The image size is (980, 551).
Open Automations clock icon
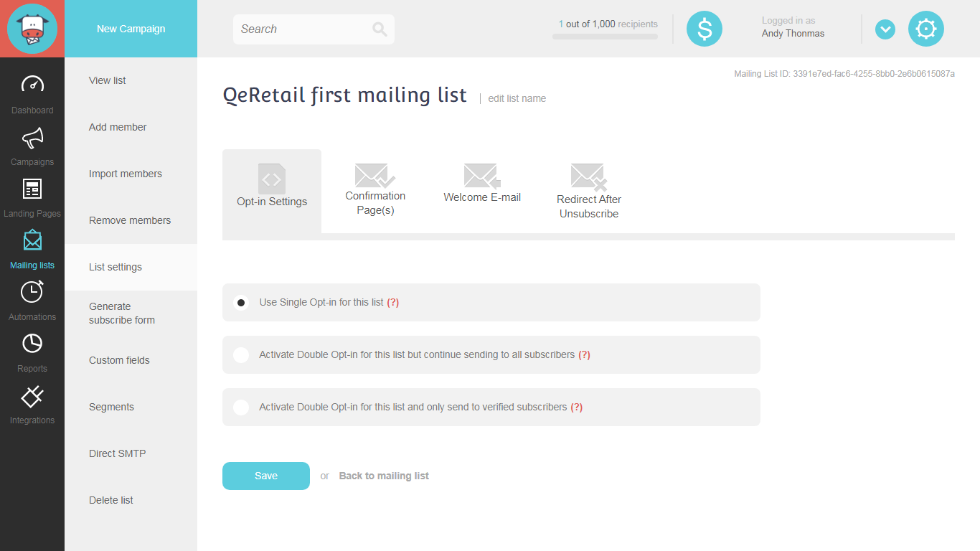point(32,292)
